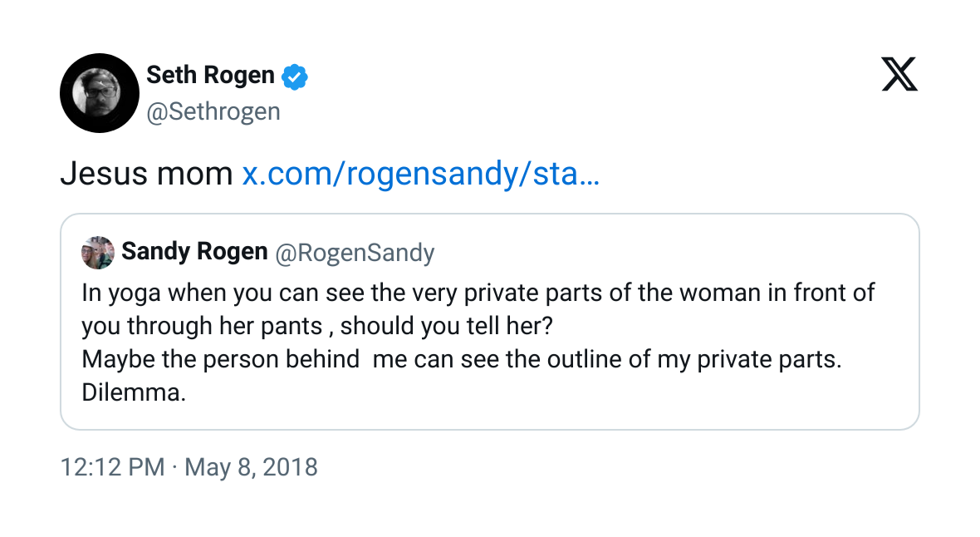Click the quoted line starting "In yoga"
Viewport: 980px width, 537px height.
pos(478,293)
